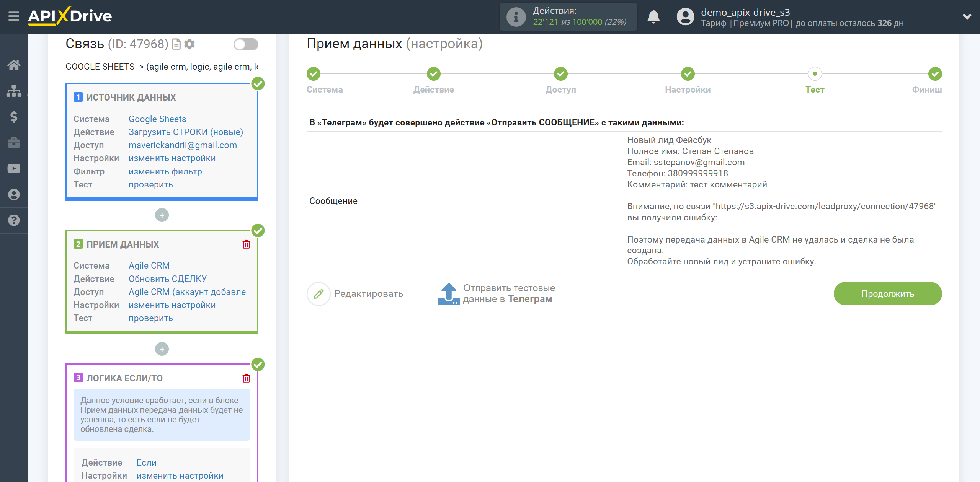Viewport: 980px width, 482px height.
Task: Delete ЛОГИКА ЕСЛИ/ТО block trash icon
Action: [x=246, y=378]
